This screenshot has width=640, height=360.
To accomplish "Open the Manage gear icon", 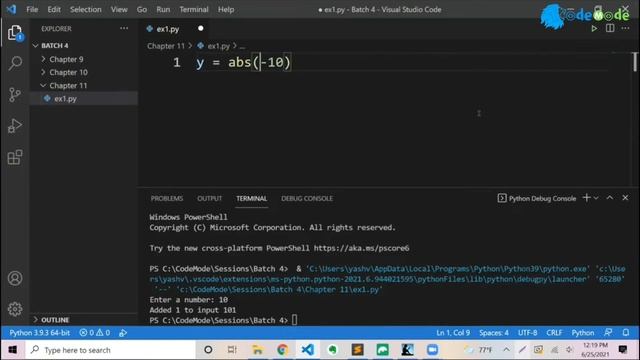I will (x=15, y=309).
